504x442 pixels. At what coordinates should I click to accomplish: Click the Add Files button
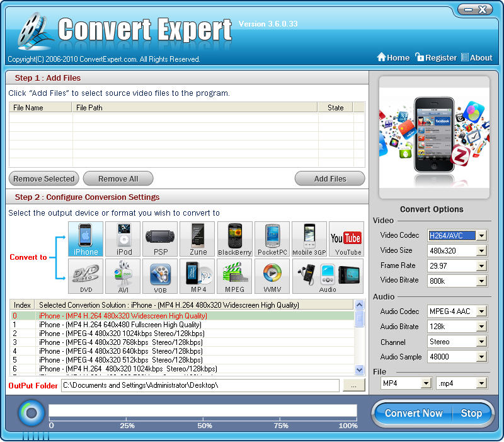coord(329,179)
